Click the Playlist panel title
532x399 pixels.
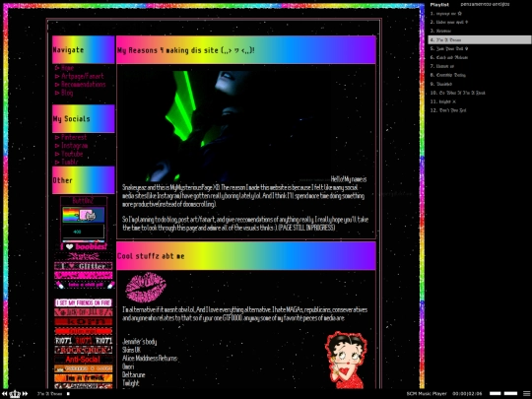439,4
